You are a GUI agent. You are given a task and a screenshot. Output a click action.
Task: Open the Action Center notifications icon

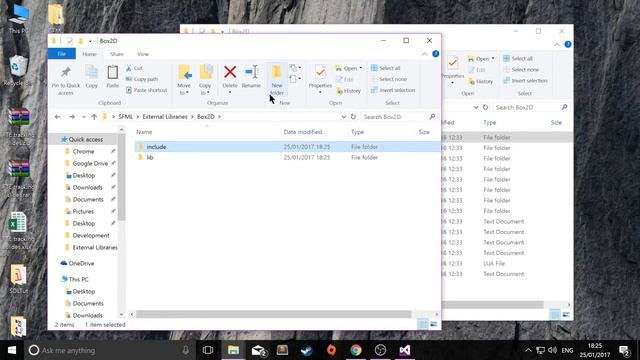(x=624, y=350)
